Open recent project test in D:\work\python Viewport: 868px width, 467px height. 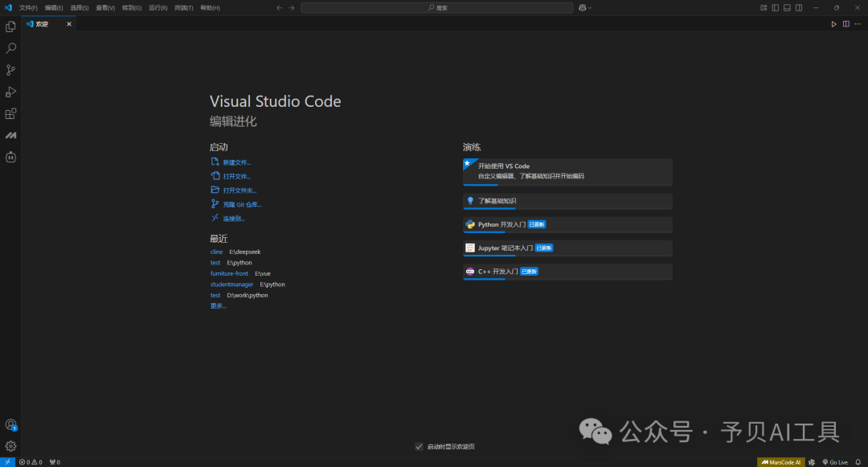pyautogui.click(x=215, y=296)
